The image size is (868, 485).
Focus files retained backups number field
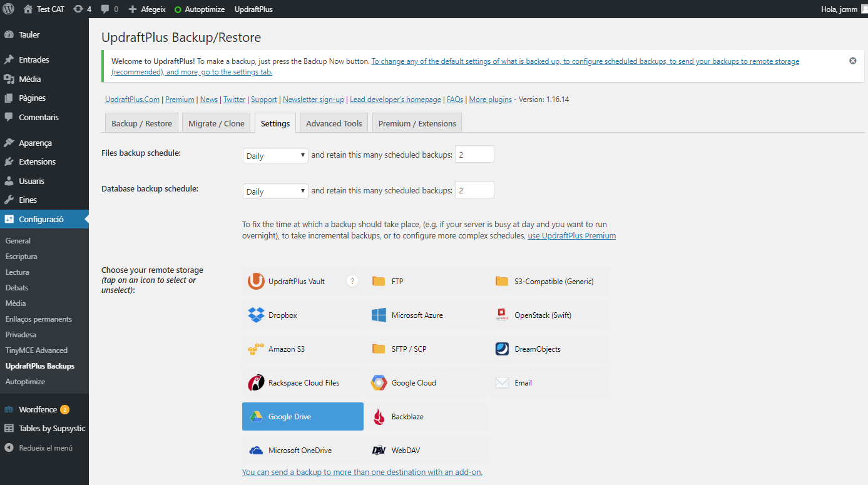[x=474, y=154]
